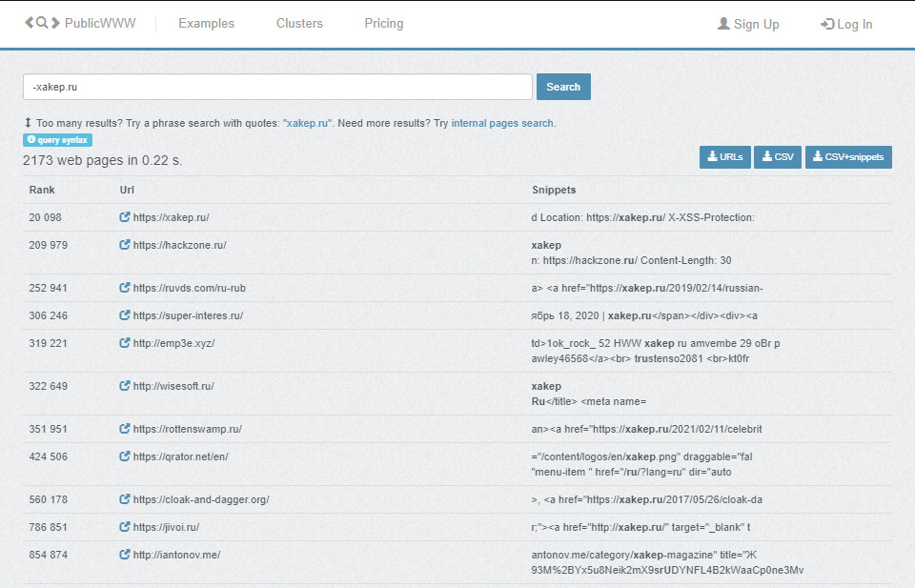
Task: Open external link icon for hackzone.ru
Action: coord(124,244)
